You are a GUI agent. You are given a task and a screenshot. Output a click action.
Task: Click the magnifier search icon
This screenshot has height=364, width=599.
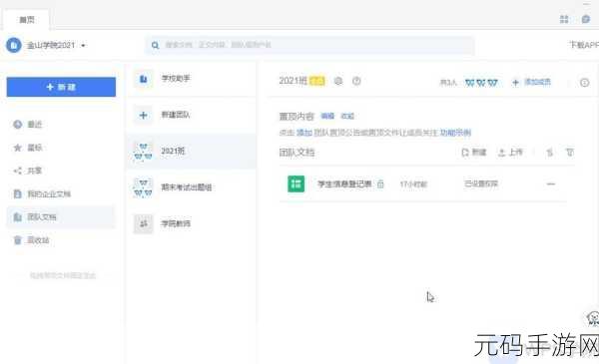155,46
